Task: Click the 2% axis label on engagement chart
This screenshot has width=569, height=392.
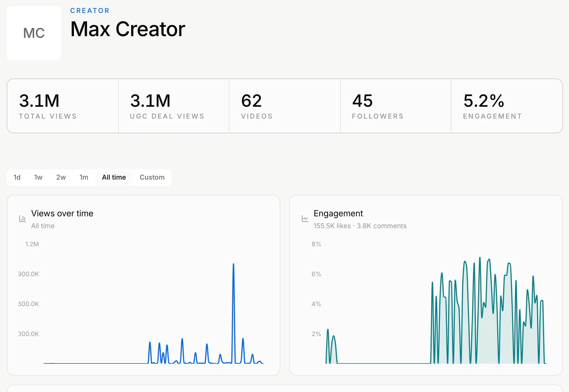Action: pyautogui.click(x=316, y=334)
